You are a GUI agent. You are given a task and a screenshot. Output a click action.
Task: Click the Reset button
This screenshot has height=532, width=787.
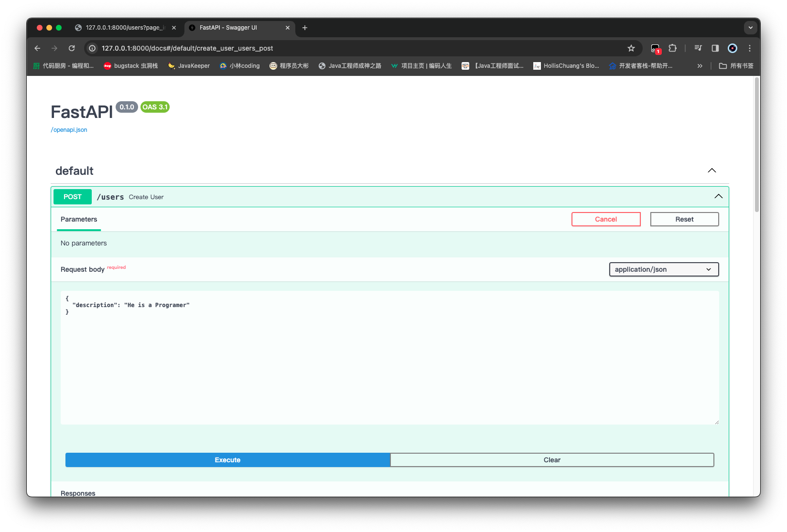[x=684, y=219]
